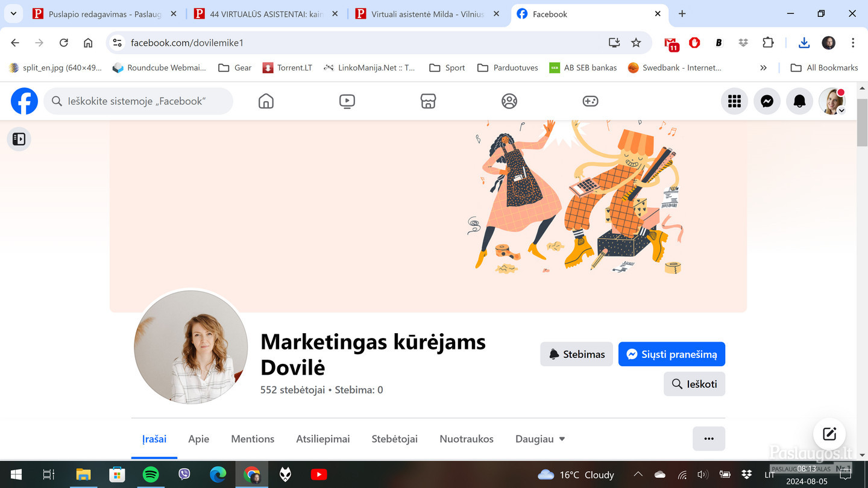Click the page vertical scrollbar thumb

(x=862, y=133)
